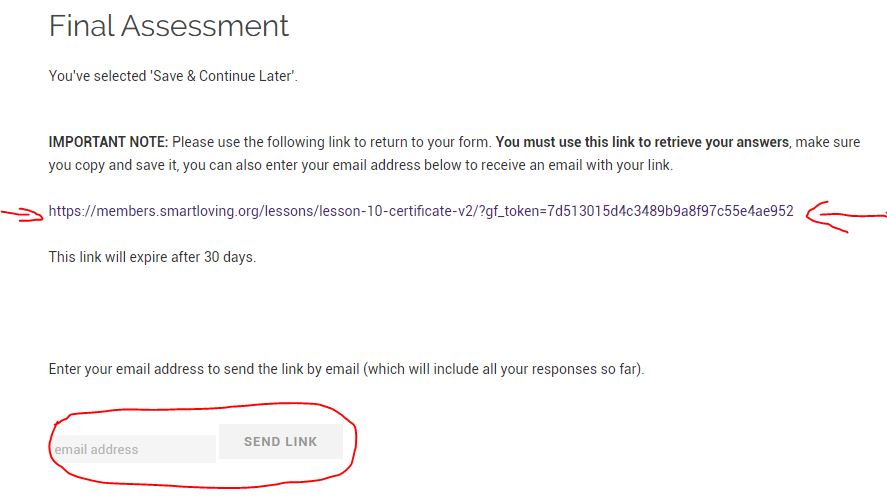This screenshot has height=497, width=887.
Task: Click 'Please use the following link' sentence
Action: tap(331, 142)
